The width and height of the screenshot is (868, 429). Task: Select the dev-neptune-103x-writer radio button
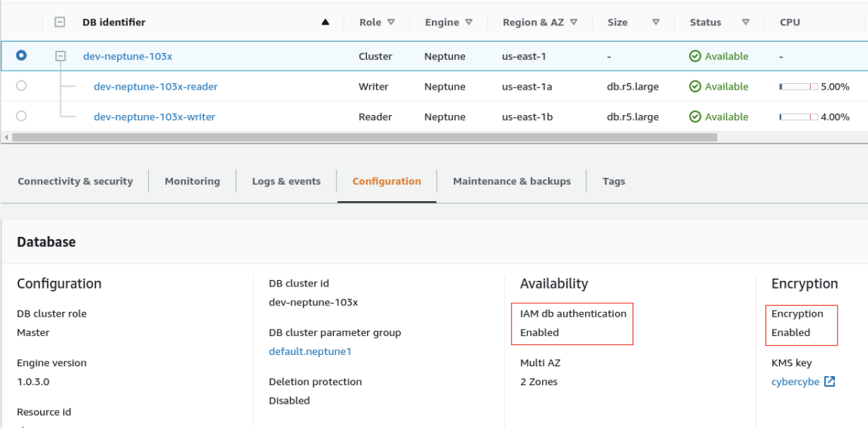(21, 116)
